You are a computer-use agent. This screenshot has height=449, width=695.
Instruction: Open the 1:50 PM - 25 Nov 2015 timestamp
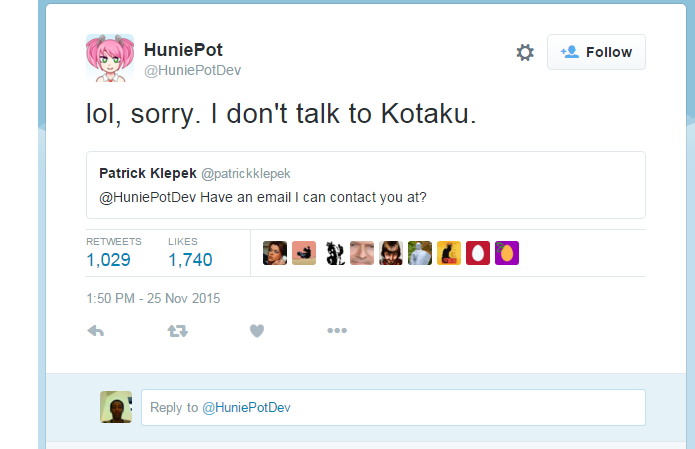pyautogui.click(x=153, y=298)
